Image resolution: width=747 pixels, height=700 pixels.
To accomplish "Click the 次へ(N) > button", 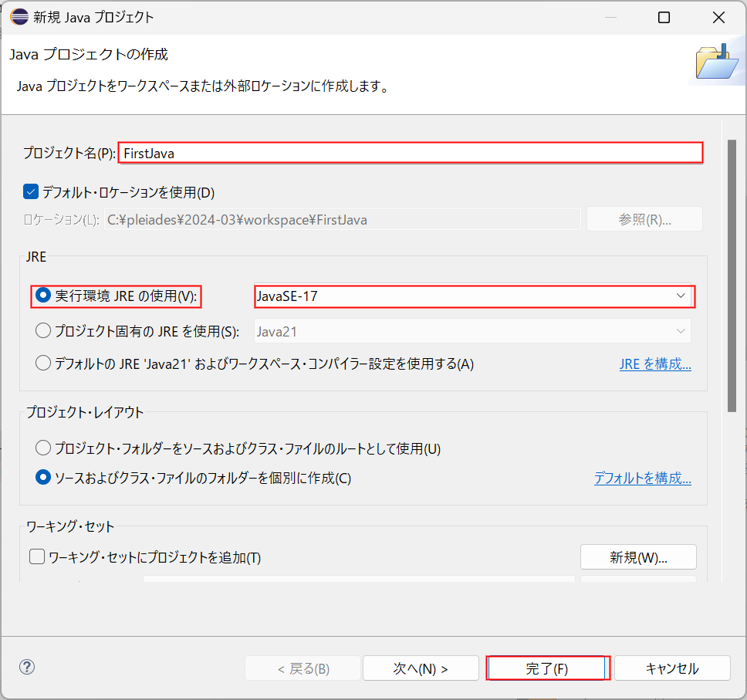I will point(421,668).
